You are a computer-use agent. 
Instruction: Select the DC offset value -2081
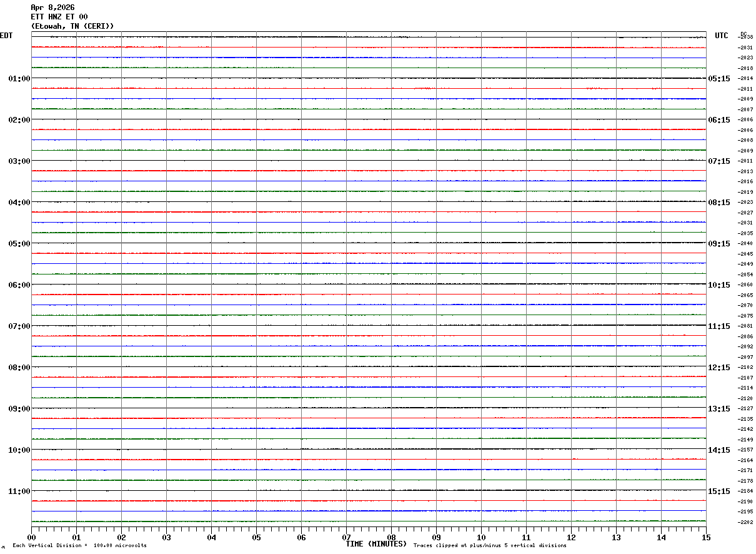pyautogui.click(x=746, y=326)
